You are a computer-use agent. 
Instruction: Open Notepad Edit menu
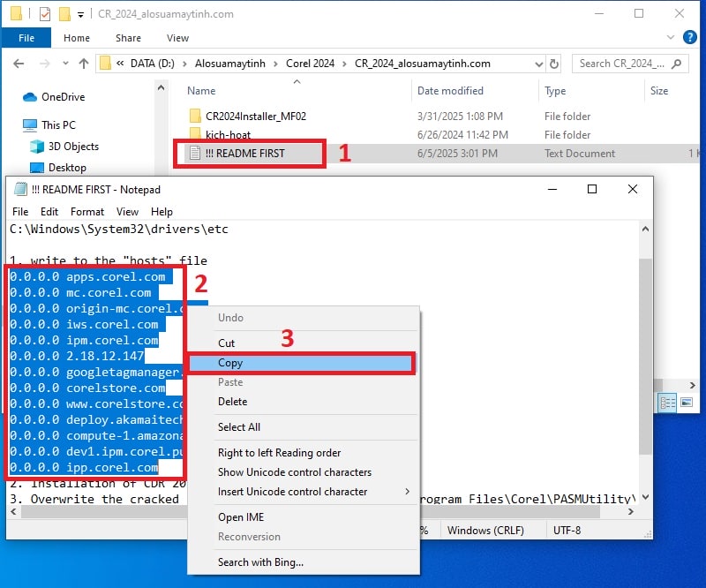point(49,212)
